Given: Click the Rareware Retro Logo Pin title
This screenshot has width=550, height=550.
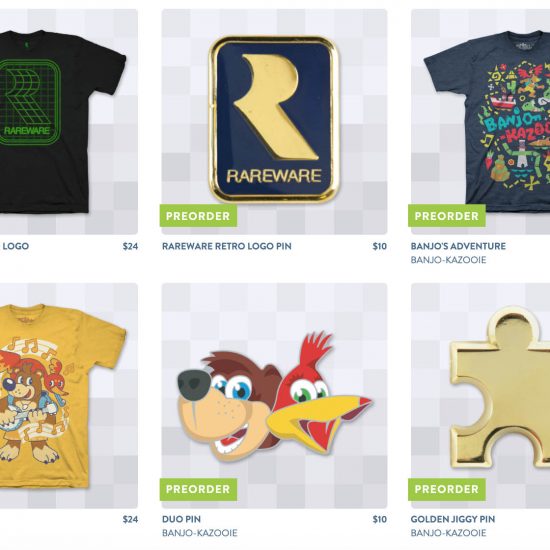Looking at the screenshot, I should (227, 246).
